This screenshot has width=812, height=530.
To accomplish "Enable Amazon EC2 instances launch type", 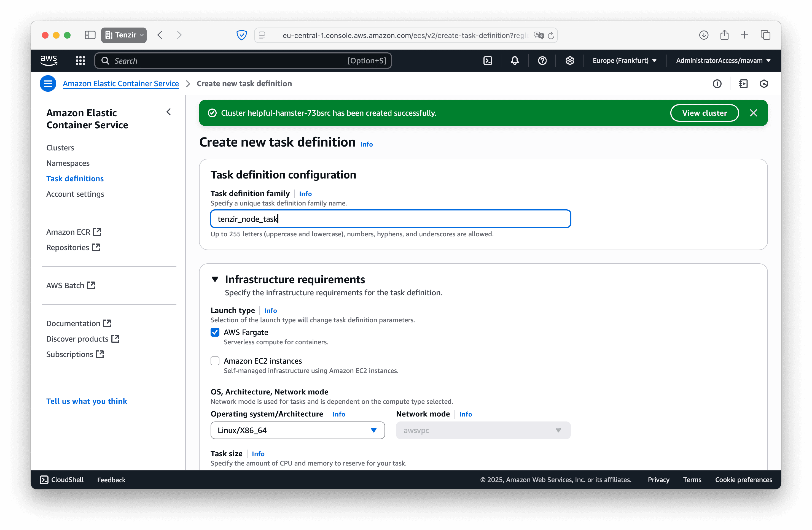I will [x=215, y=361].
